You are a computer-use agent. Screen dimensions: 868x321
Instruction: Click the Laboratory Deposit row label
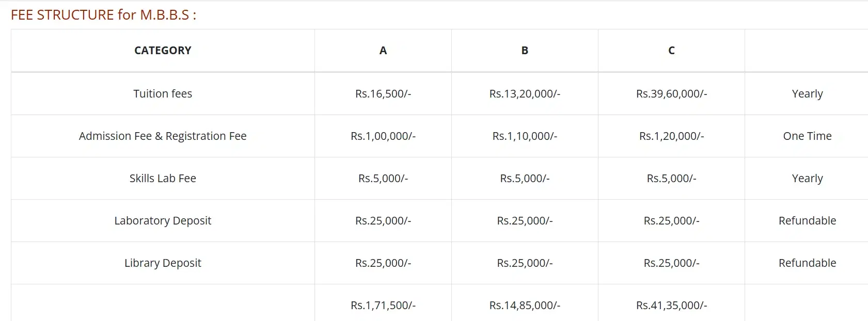point(163,221)
